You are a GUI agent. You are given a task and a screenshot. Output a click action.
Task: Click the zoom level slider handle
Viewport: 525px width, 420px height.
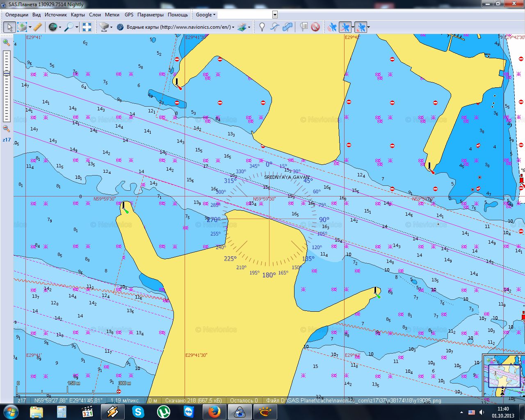click(x=7, y=73)
